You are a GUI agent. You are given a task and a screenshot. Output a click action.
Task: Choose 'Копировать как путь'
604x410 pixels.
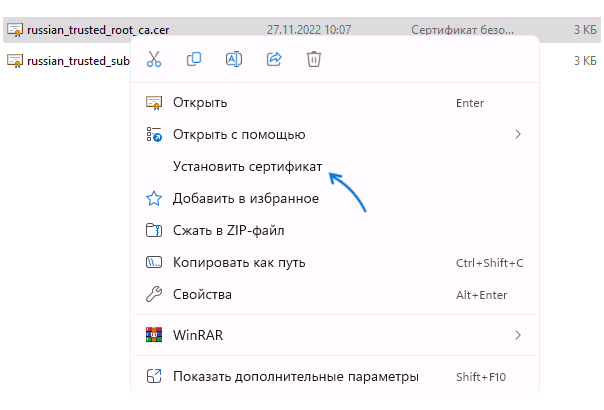(334, 262)
